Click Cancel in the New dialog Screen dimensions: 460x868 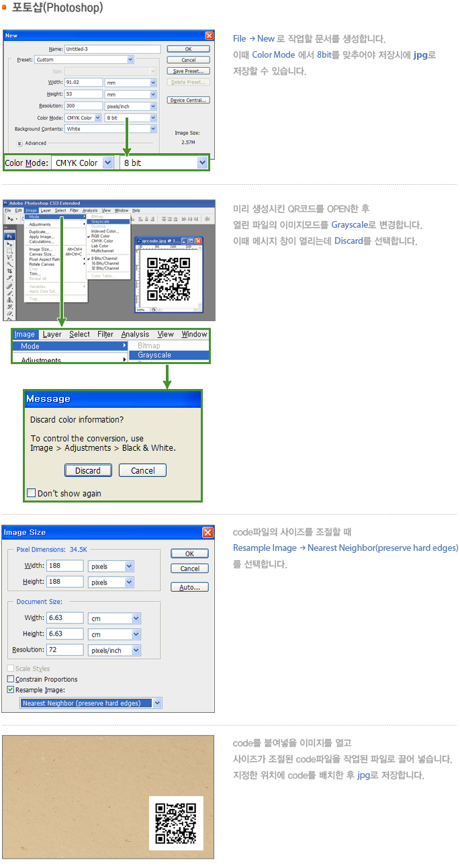pos(188,60)
